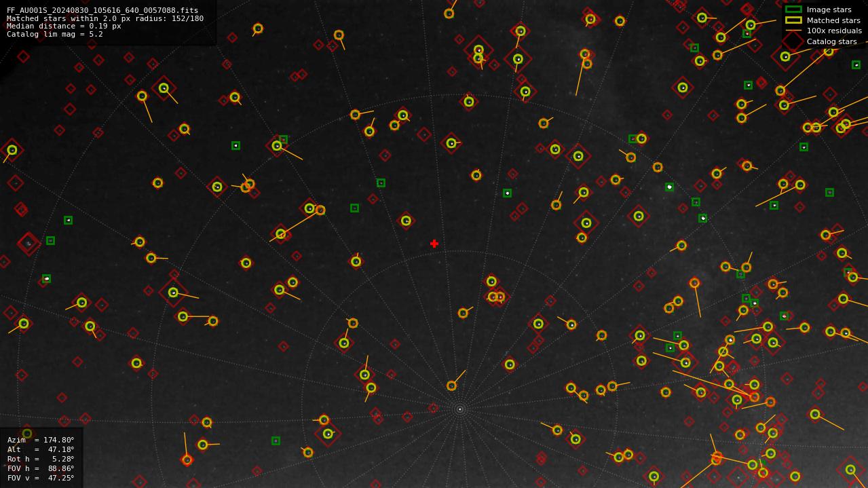The height and width of the screenshot is (488, 868).
Task: Click the 'Azim = 174.80°' value
Action: (41, 440)
